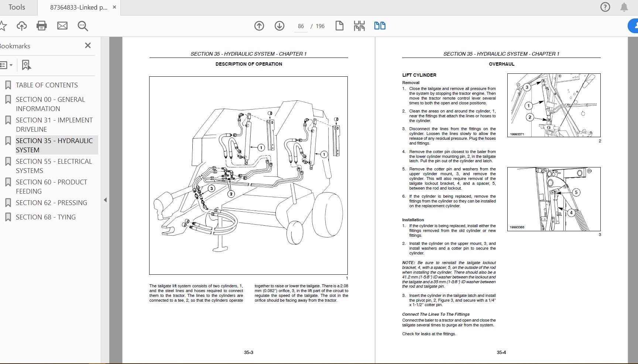
Task: Click the star favorites icon
Action: [x=4, y=26]
